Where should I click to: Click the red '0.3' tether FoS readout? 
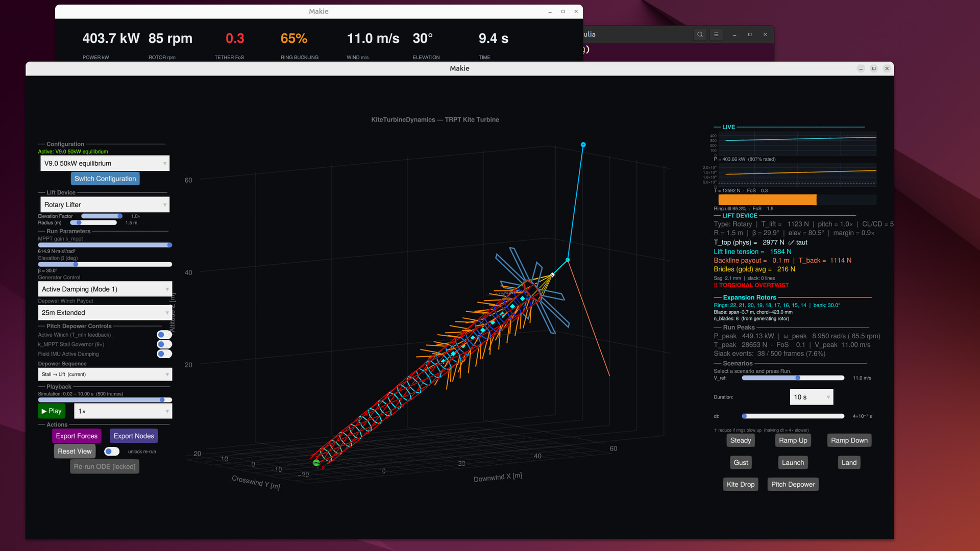235,39
